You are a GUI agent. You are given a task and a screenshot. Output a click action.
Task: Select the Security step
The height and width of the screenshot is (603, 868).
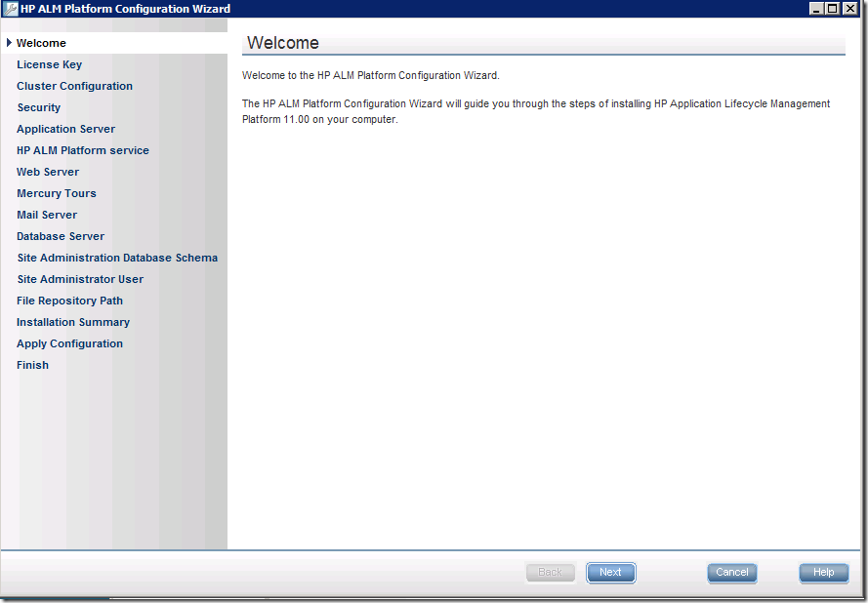tap(39, 108)
